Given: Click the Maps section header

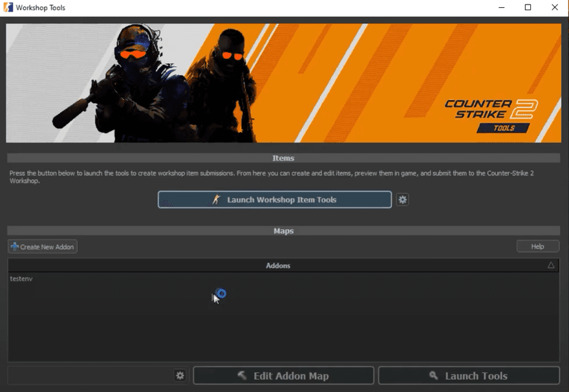Looking at the screenshot, I should coord(283,230).
